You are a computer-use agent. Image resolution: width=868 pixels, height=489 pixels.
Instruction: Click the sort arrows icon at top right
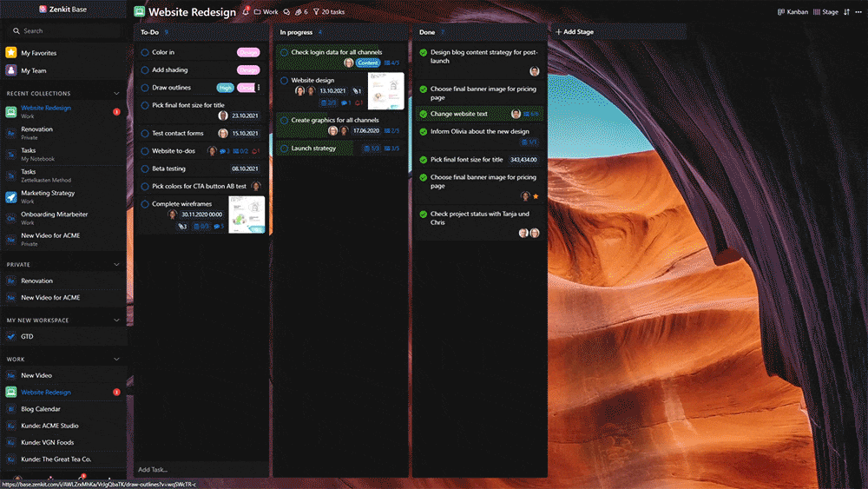[x=846, y=12]
